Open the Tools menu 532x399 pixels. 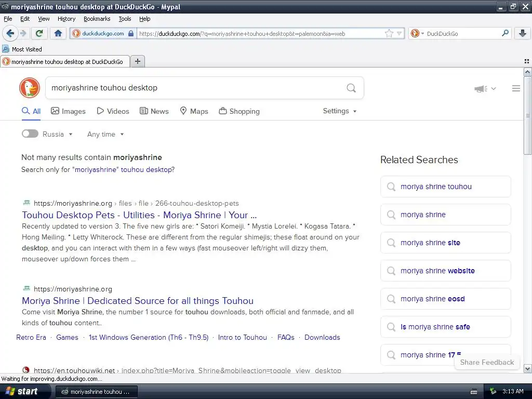coord(125,19)
